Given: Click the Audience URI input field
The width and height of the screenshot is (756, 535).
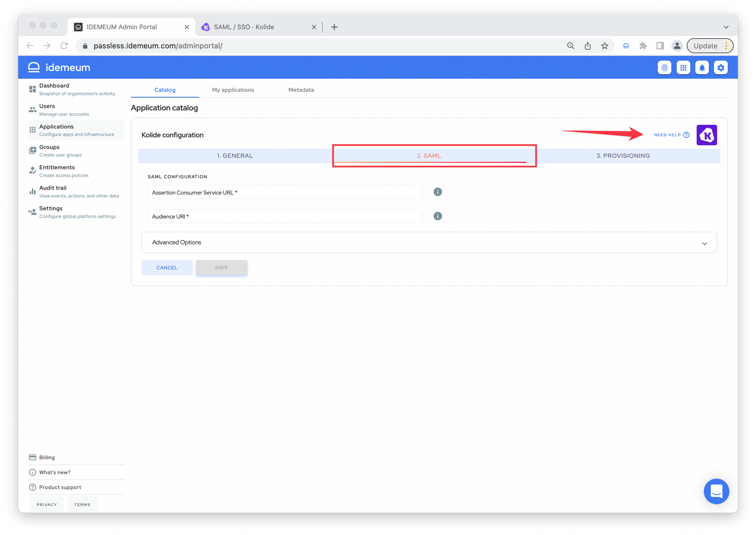Looking at the screenshot, I should click(285, 216).
